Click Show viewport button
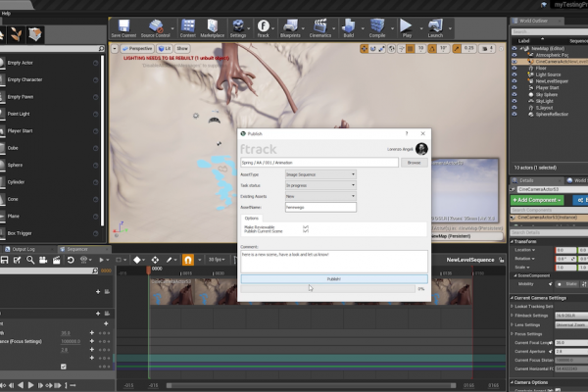 182,49
